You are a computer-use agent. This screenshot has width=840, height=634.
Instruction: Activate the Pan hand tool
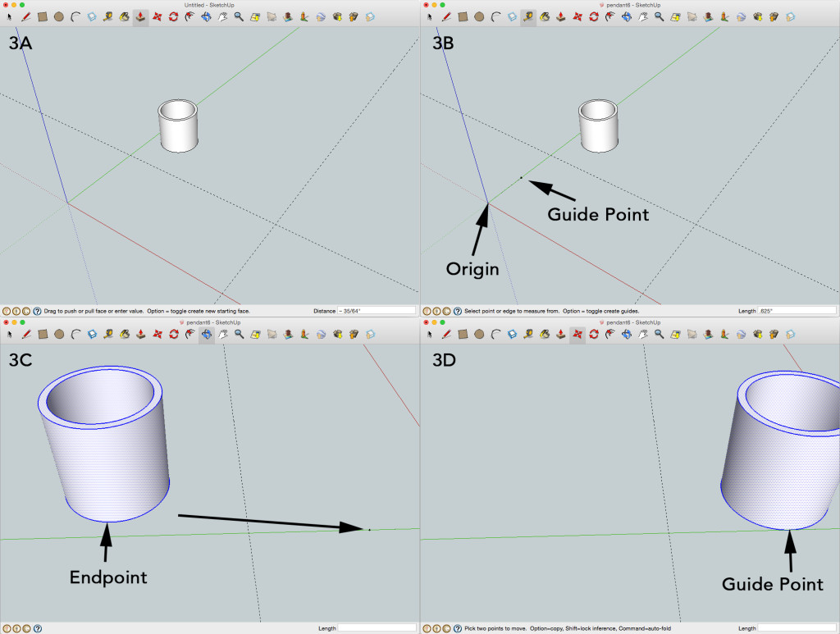222,16
